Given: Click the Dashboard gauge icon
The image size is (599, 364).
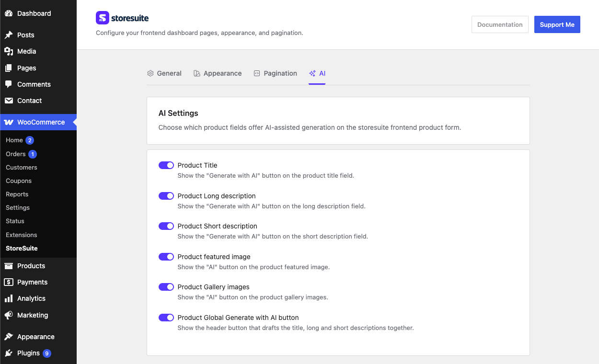Looking at the screenshot, I should [9, 13].
